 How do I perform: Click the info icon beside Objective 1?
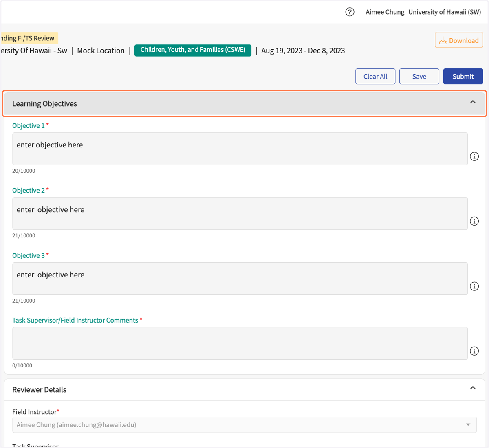click(x=474, y=156)
